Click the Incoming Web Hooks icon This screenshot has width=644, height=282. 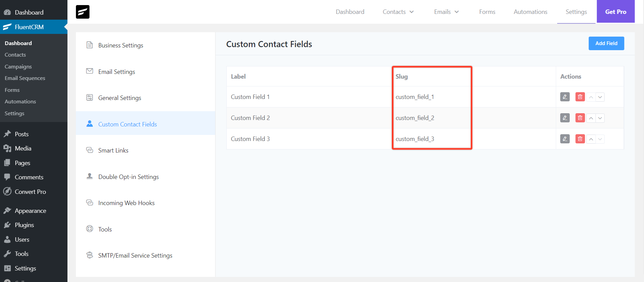89,202
